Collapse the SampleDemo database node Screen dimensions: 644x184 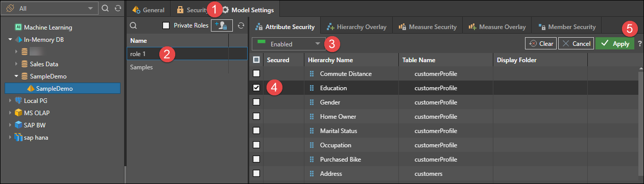[16, 76]
